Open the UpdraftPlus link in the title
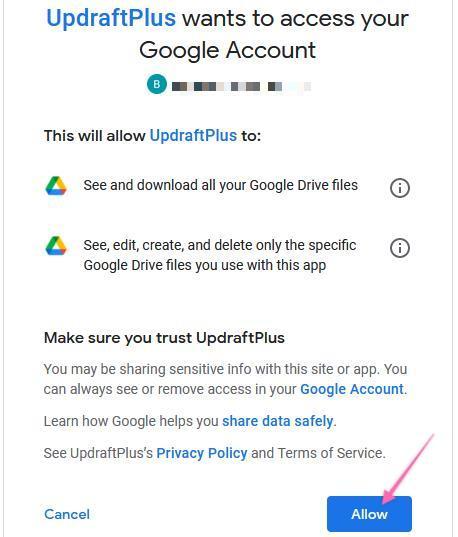458x537 pixels. pos(111,18)
